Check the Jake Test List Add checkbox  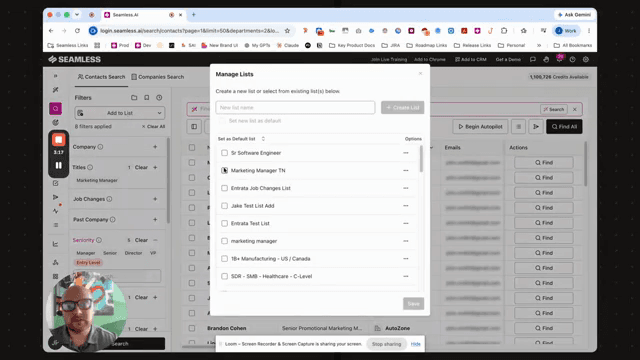point(224,206)
